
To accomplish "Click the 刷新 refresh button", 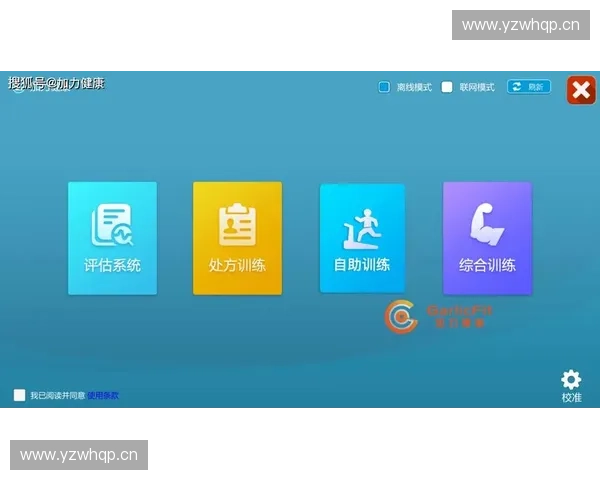I will tap(529, 87).
